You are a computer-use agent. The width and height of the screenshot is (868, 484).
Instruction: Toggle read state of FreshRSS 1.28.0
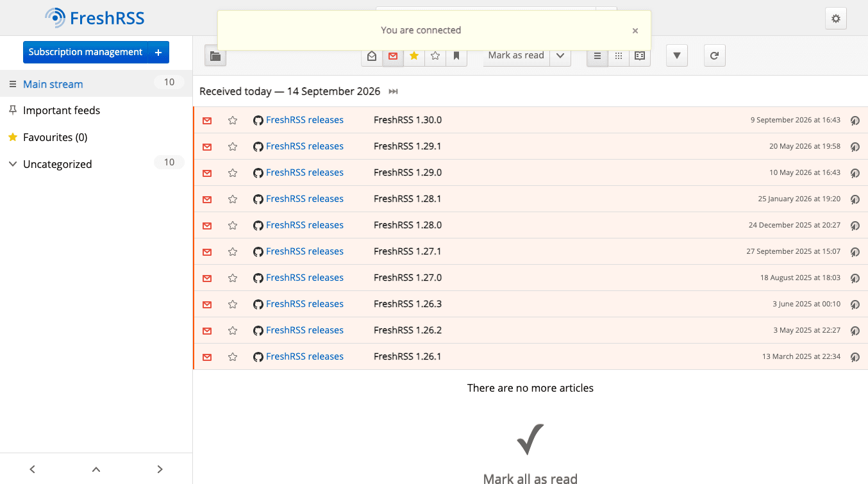207,226
